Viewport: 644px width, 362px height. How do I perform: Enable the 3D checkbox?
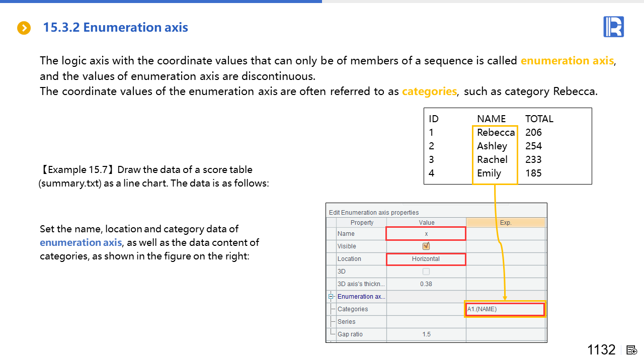(426, 271)
